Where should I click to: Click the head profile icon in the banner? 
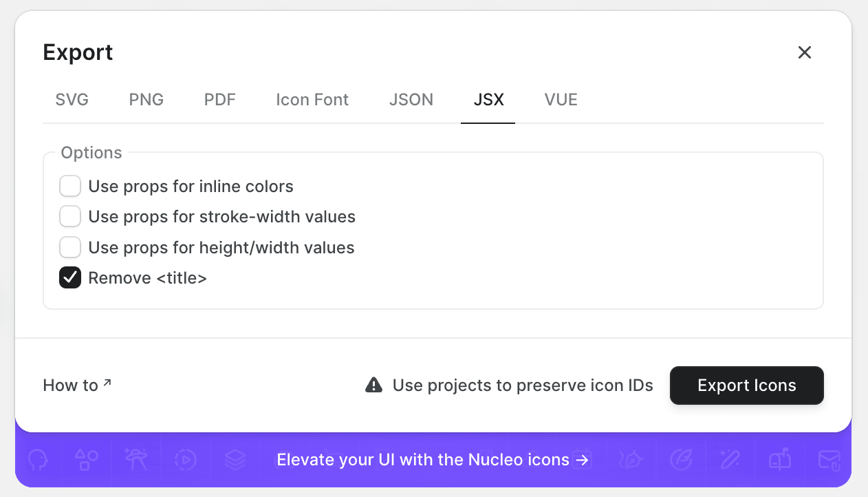tap(39, 460)
